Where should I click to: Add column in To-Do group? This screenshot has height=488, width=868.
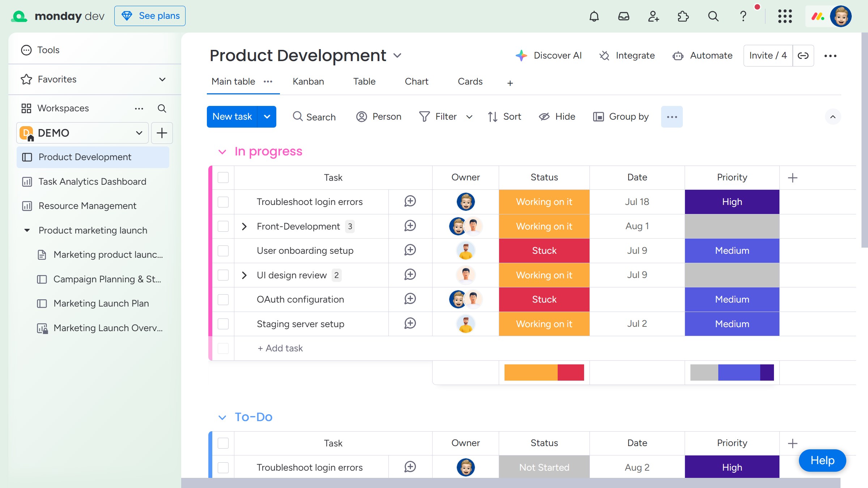[x=792, y=443]
